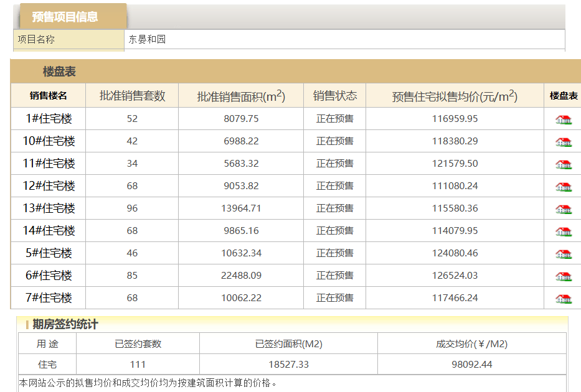Open the house icon for 5#住宅楼

click(563, 254)
